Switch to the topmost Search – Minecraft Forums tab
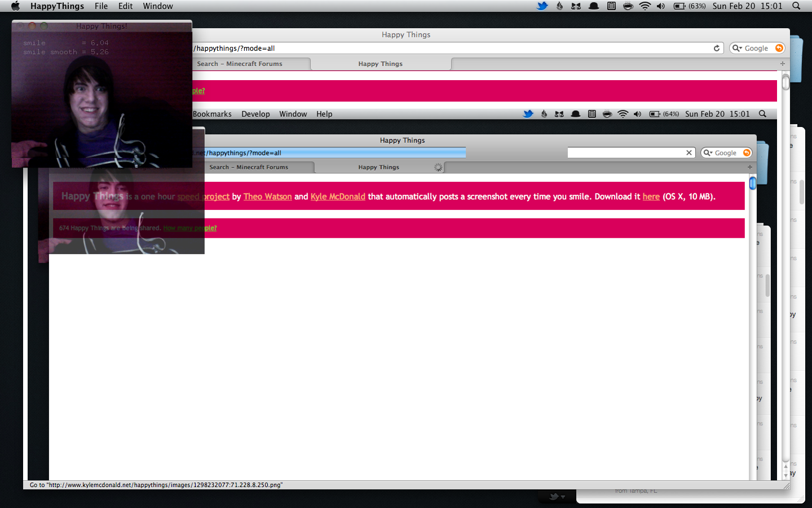 click(240, 64)
